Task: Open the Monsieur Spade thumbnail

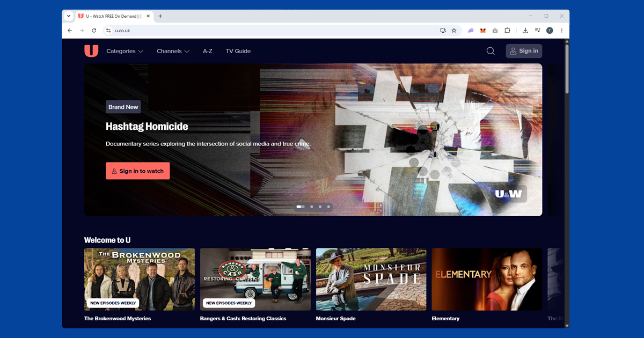Action: click(371, 279)
